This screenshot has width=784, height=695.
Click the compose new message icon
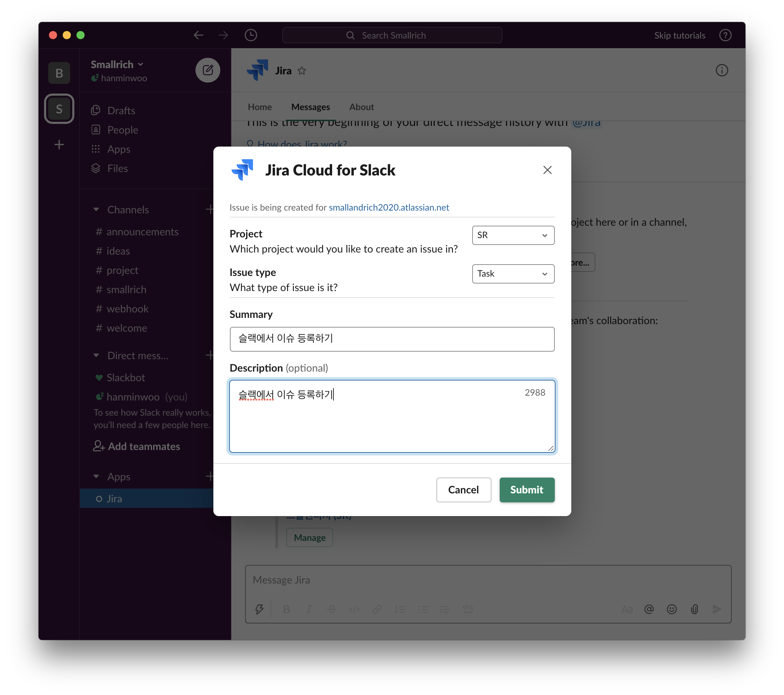[x=208, y=70]
